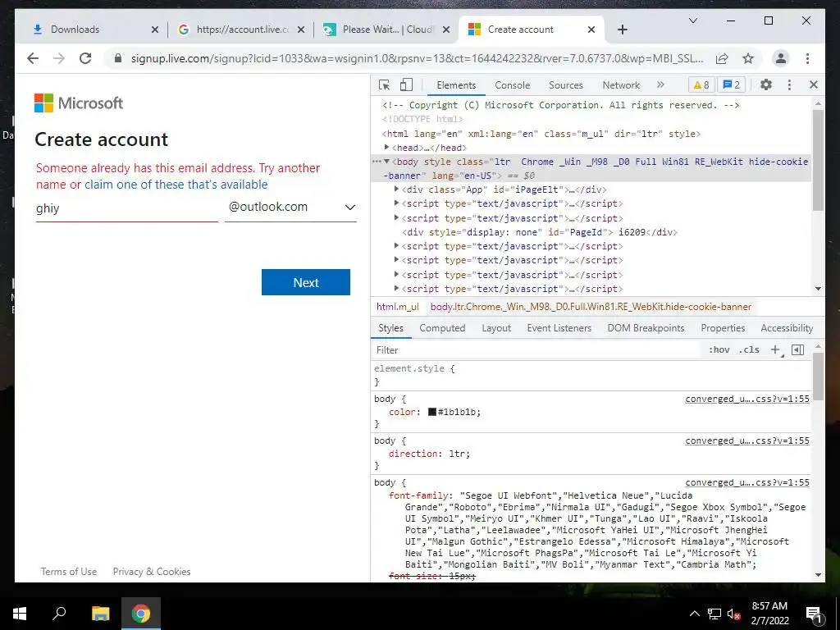Open the DOM Breakpoints tab

point(646,328)
